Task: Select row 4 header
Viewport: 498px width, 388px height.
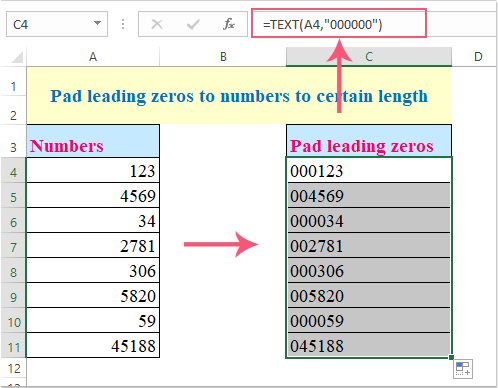Action: tap(13, 170)
